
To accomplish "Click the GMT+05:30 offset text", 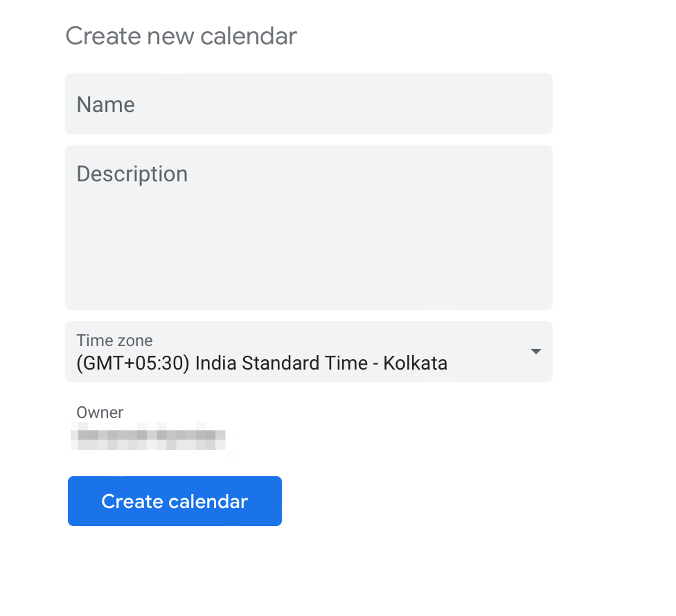I will pyautogui.click(x=133, y=363).
